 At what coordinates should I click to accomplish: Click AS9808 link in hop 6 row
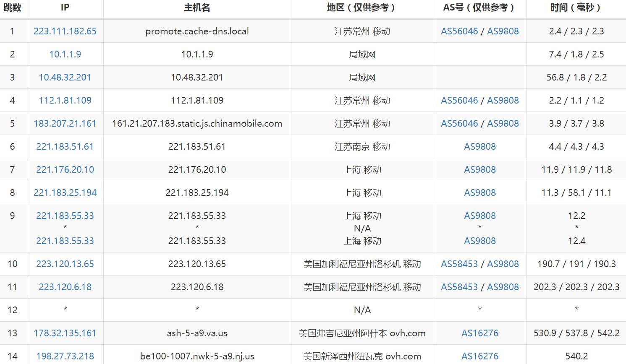(480, 146)
